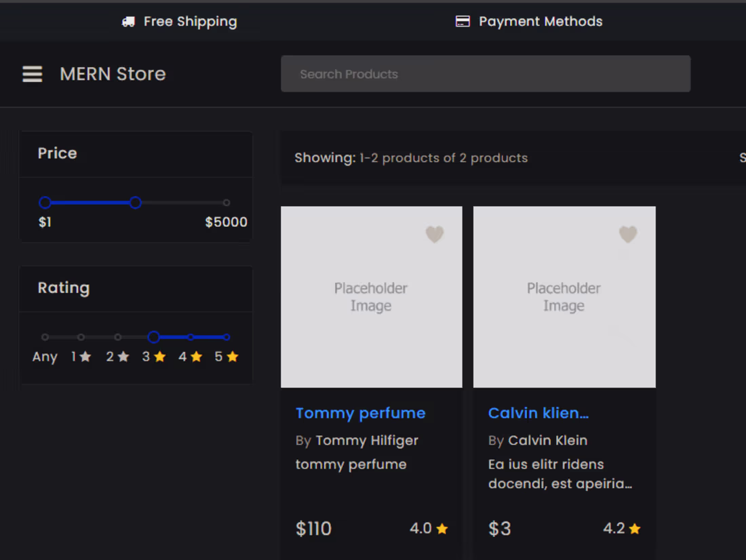Select the 5-star icon in the Rating filter
The width and height of the screenshot is (746, 560).
click(x=231, y=355)
